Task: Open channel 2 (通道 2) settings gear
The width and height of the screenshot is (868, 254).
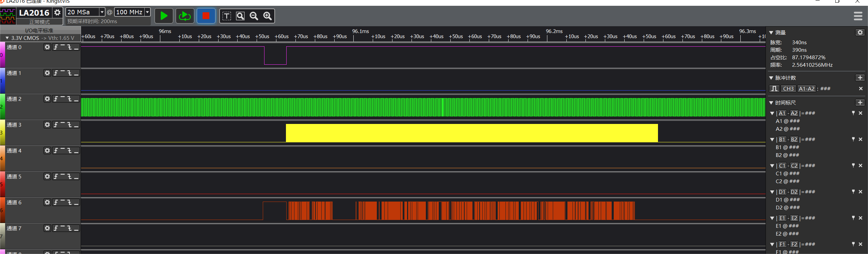Action: click(47, 99)
